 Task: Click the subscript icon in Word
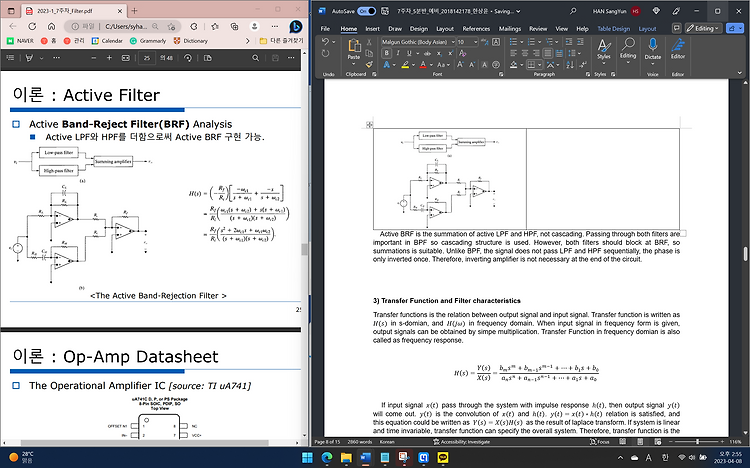coord(439,54)
